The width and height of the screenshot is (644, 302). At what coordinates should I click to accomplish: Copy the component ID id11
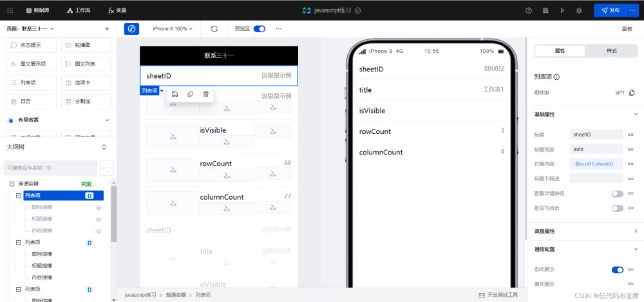pos(632,93)
